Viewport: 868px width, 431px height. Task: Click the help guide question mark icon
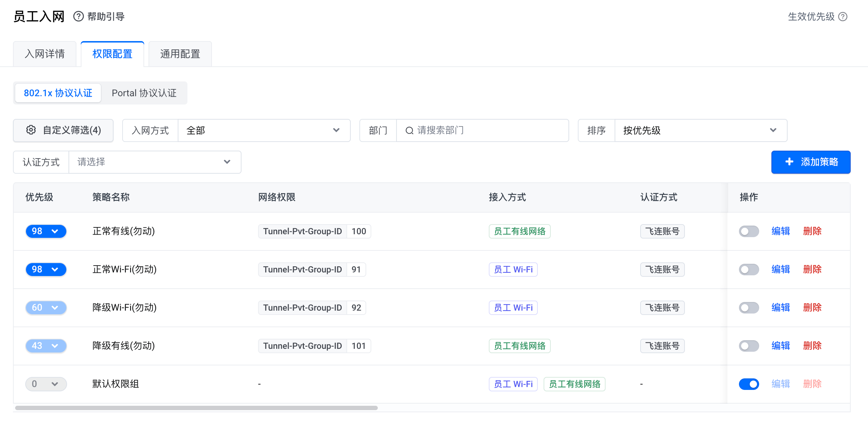point(79,17)
